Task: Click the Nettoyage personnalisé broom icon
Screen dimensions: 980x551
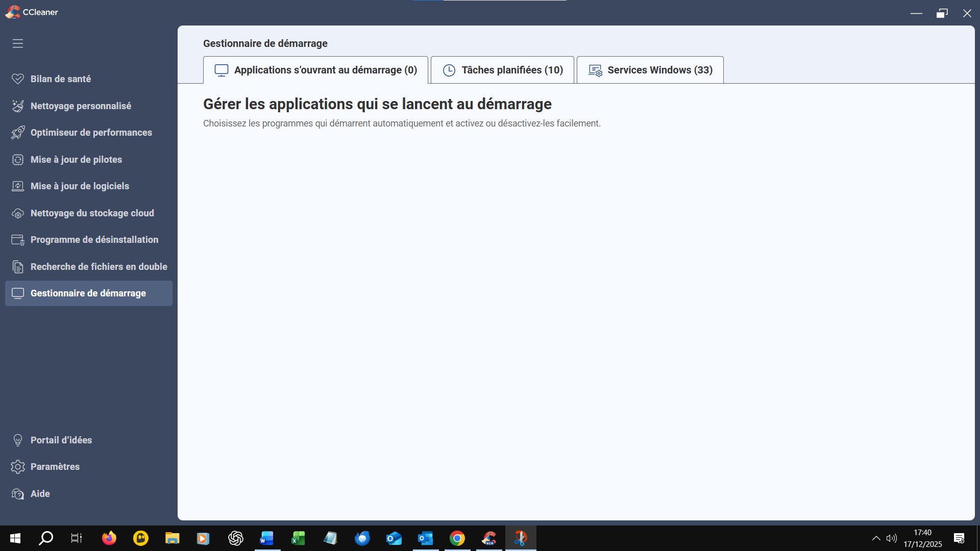Action: pos(18,106)
